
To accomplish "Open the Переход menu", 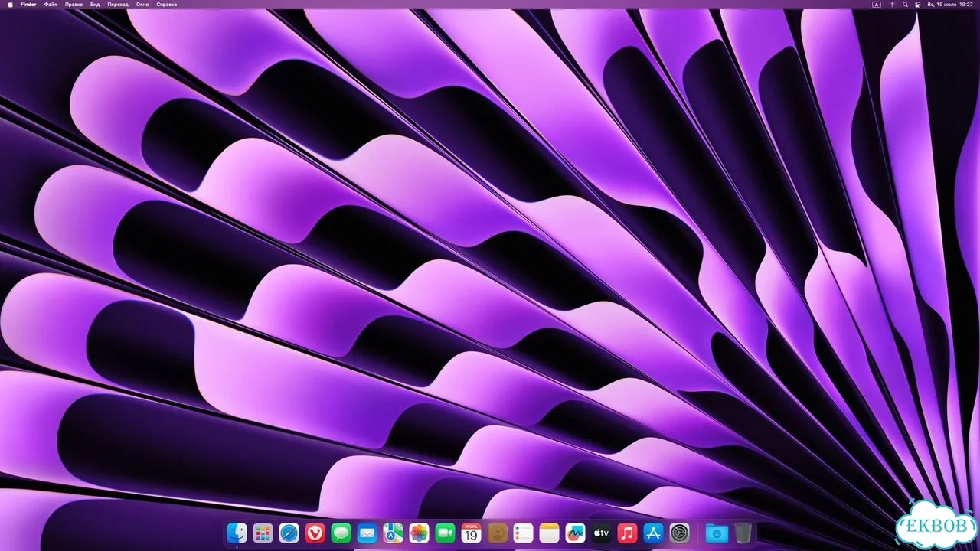I will point(118,5).
